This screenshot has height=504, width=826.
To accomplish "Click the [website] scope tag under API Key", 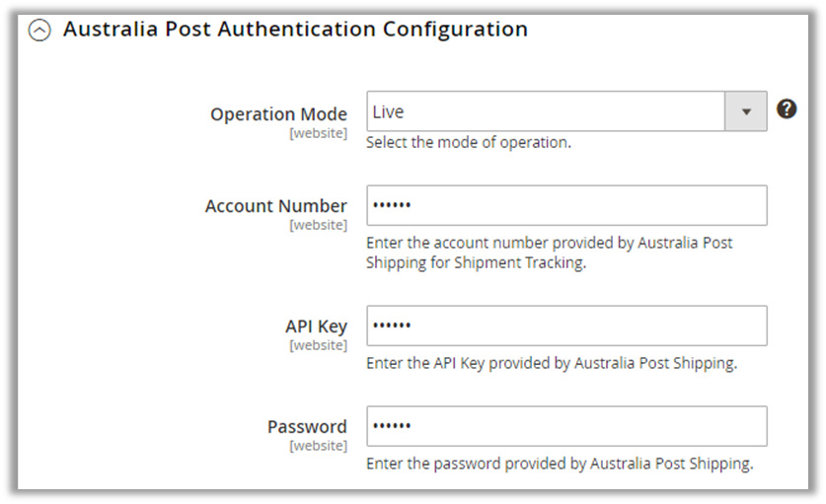I will click(x=318, y=345).
